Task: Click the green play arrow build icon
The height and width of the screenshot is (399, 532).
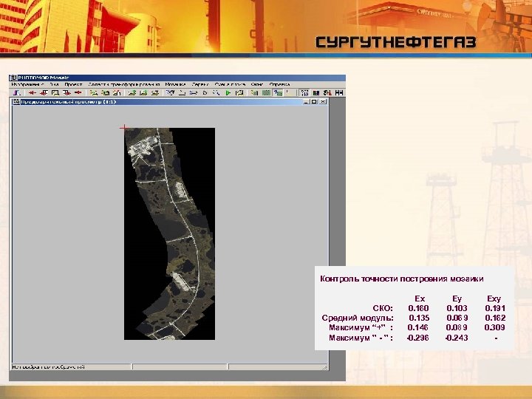Action: [228, 92]
